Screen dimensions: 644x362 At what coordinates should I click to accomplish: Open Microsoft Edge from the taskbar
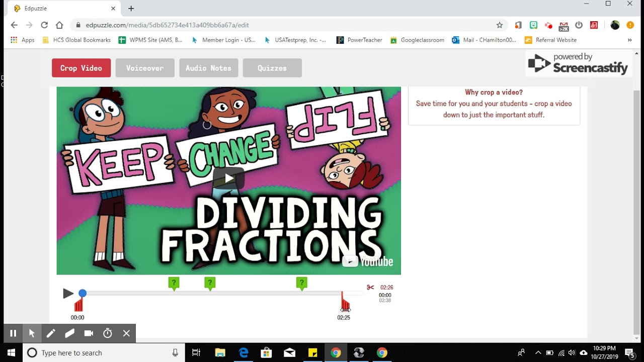[244, 353]
